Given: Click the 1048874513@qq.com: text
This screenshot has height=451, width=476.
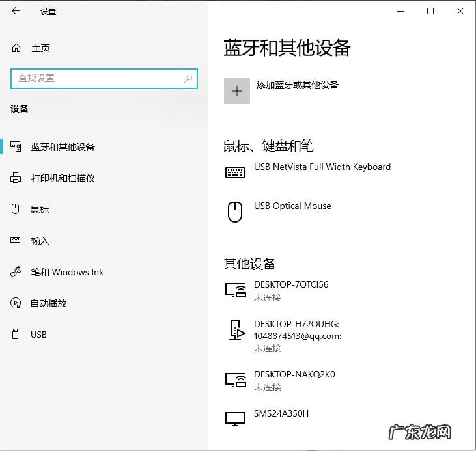Looking at the screenshot, I should pyautogui.click(x=298, y=336).
